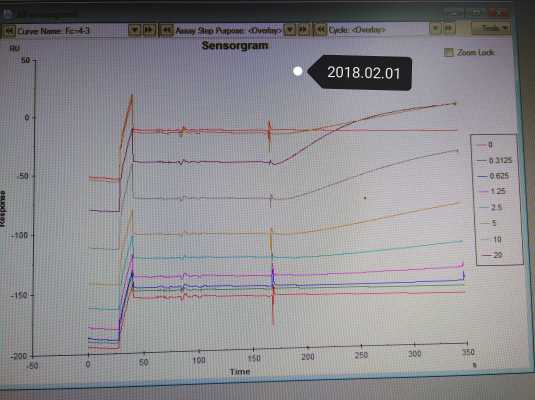Open the Cycle dropdown arrow
This screenshot has height=400, width=535.
pos(435,28)
